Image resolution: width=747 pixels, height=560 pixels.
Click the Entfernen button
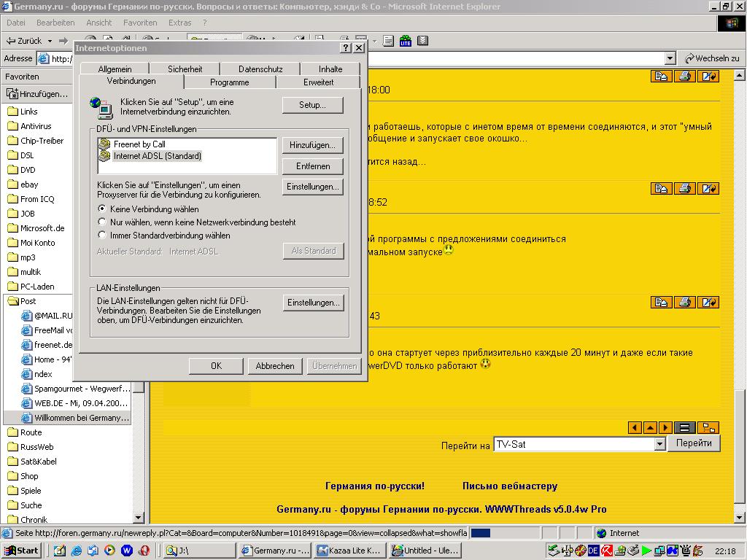click(x=312, y=166)
